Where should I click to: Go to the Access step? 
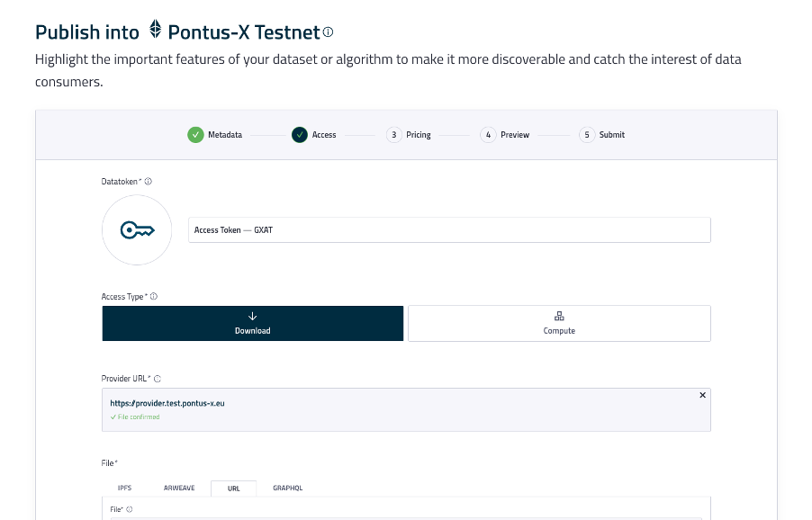point(314,135)
